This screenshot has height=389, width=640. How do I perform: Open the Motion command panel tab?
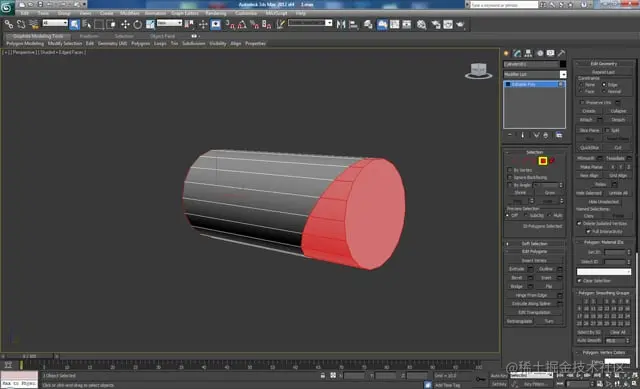coord(540,53)
